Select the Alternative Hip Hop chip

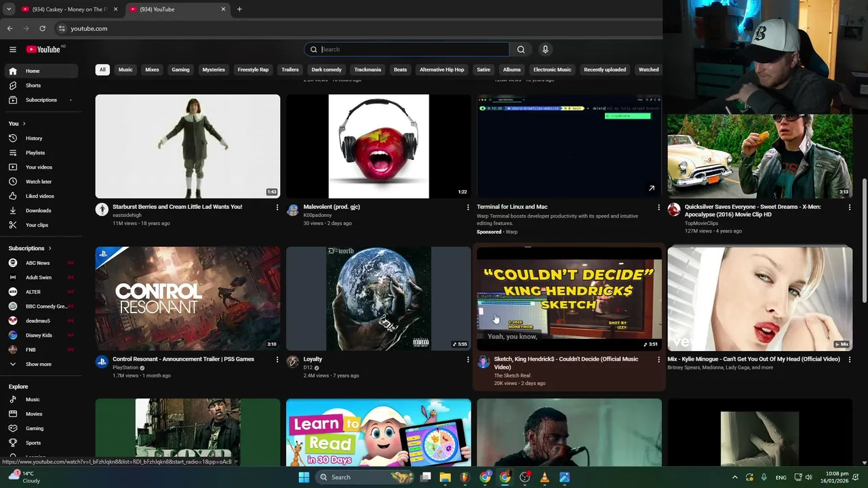click(441, 70)
